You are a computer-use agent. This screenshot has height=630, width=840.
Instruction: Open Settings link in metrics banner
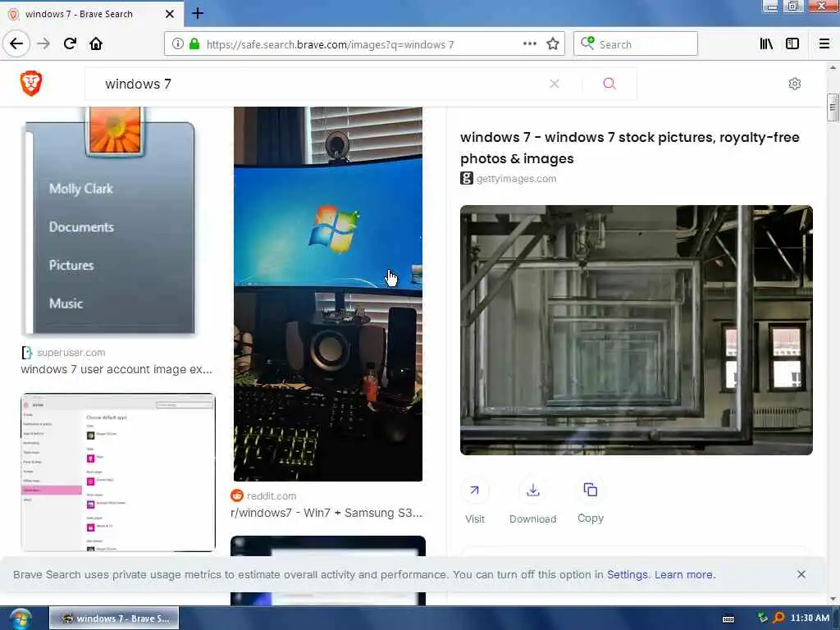tap(627, 574)
